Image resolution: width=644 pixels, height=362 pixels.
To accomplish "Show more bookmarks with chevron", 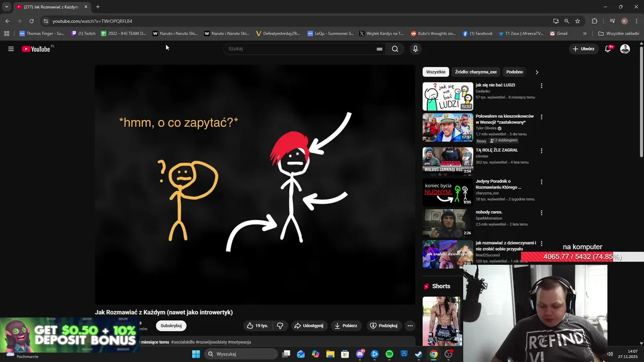I will (x=585, y=34).
